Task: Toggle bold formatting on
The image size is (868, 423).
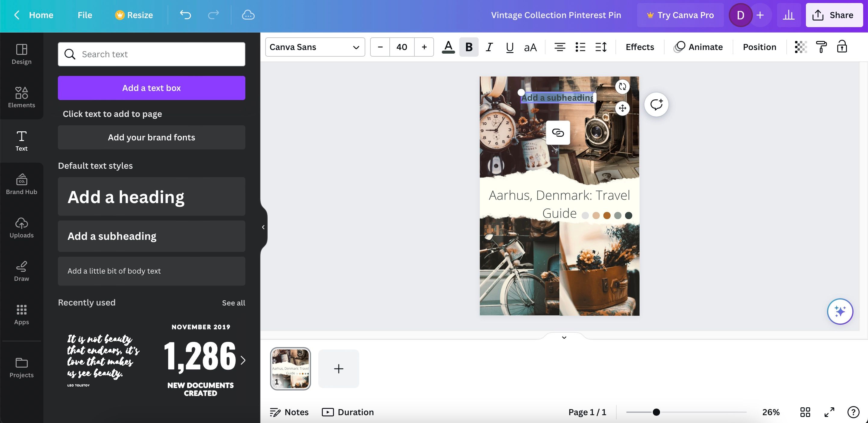Action: click(469, 47)
